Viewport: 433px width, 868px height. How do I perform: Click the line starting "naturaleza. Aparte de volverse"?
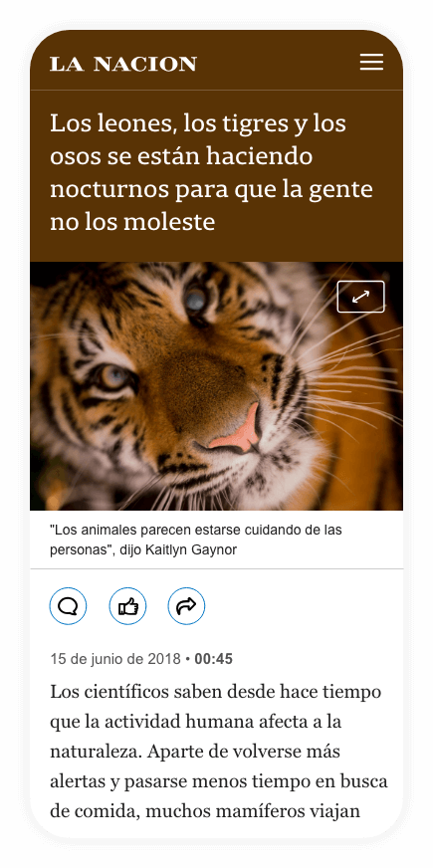(195, 753)
